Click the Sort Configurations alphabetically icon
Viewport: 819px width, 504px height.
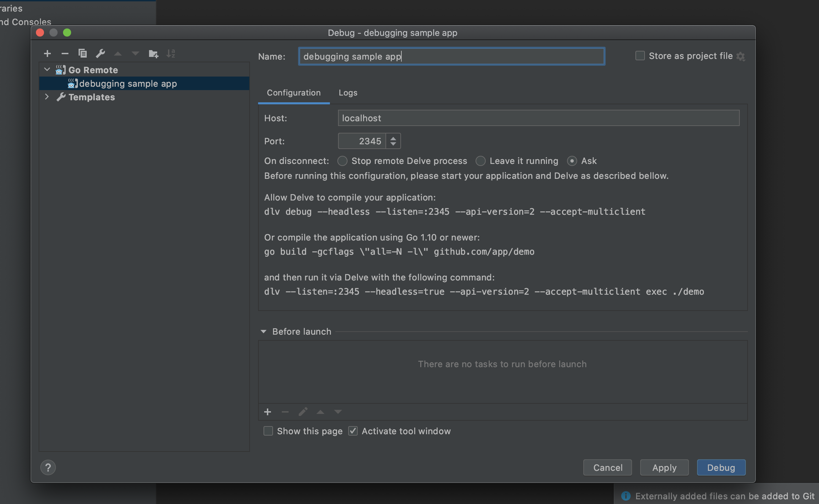coord(171,54)
